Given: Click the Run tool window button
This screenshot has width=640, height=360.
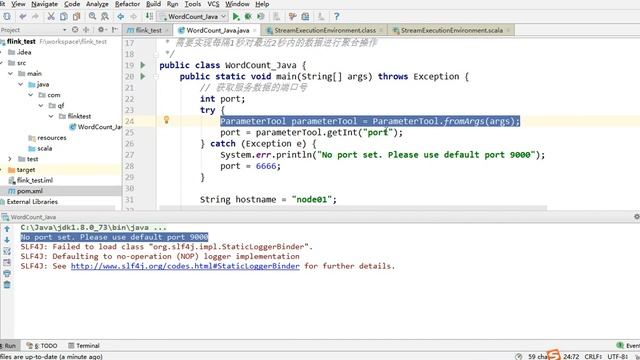Looking at the screenshot, I should [8, 346].
